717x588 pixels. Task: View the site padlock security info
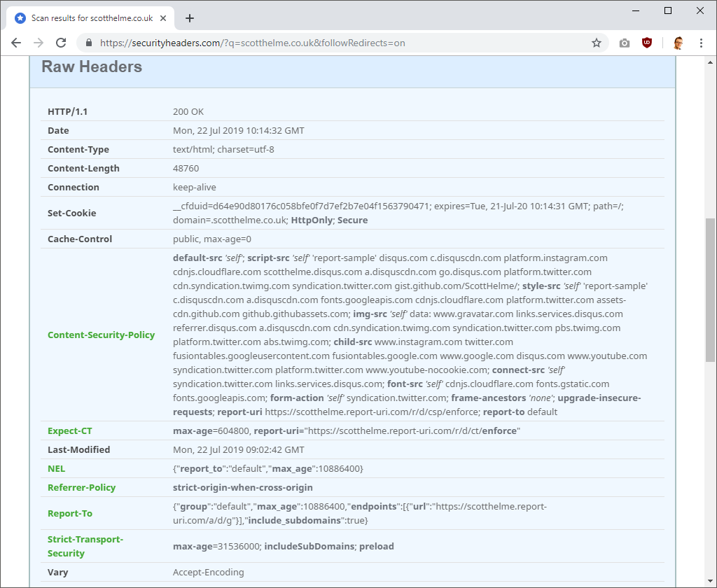(89, 43)
